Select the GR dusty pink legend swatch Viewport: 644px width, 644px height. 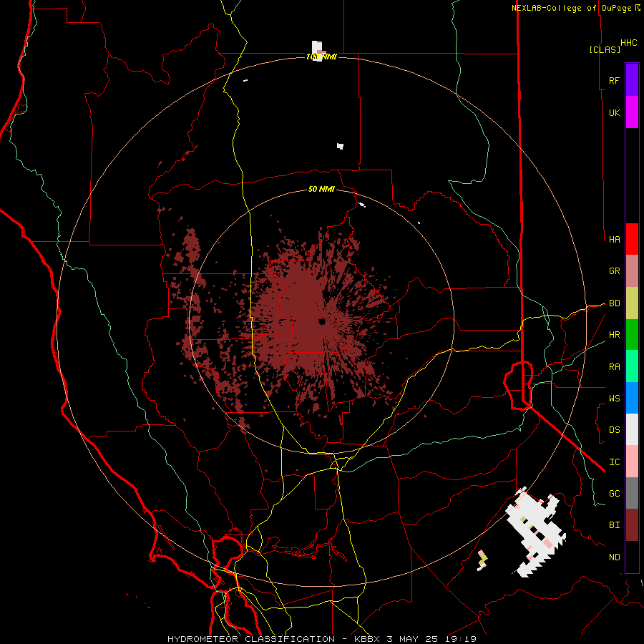(x=632, y=271)
